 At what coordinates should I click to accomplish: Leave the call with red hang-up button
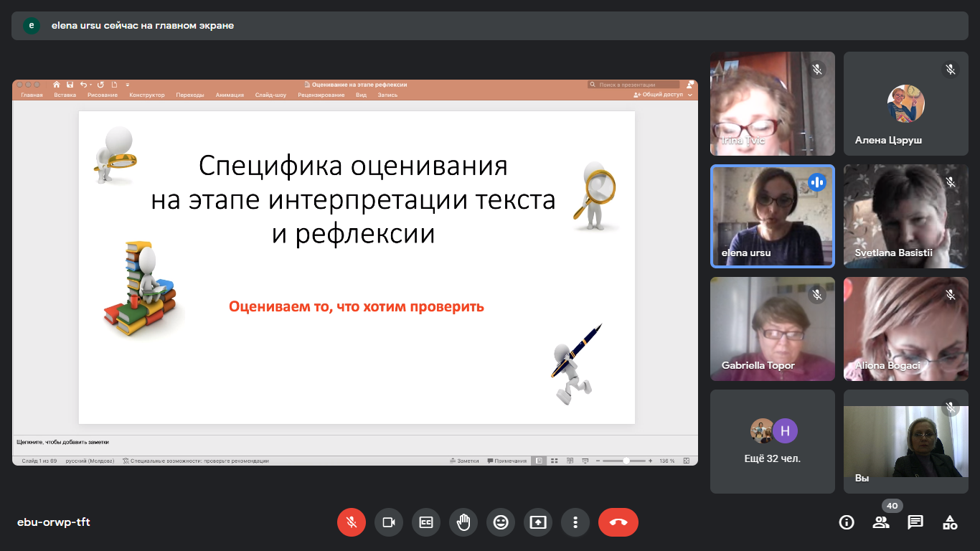point(618,522)
